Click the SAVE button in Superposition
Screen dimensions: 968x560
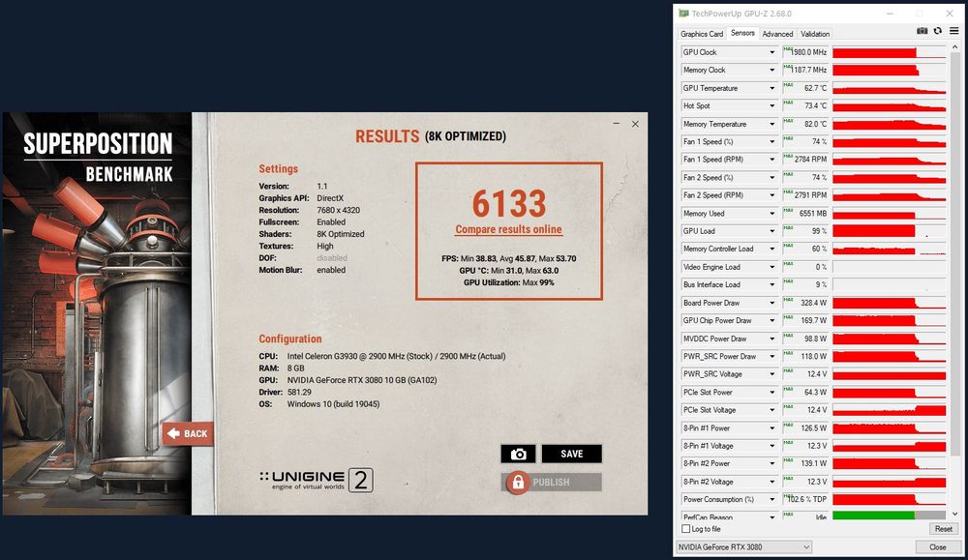572,454
